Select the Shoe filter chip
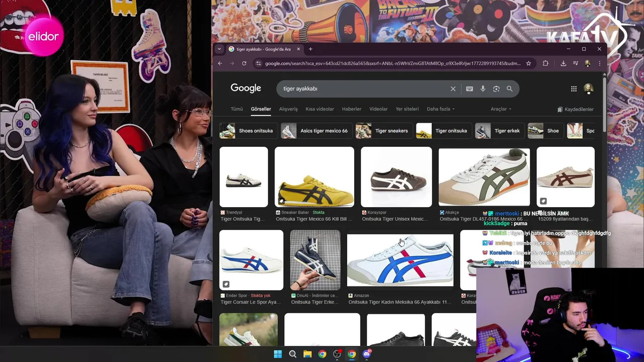The width and height of the screenshot is (644, 362). [x=545, y=131]
